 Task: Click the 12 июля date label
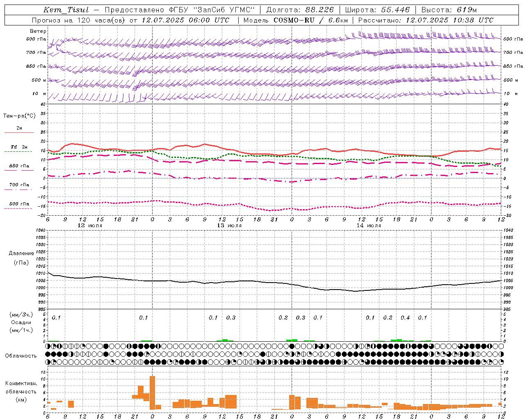(90, 226)
